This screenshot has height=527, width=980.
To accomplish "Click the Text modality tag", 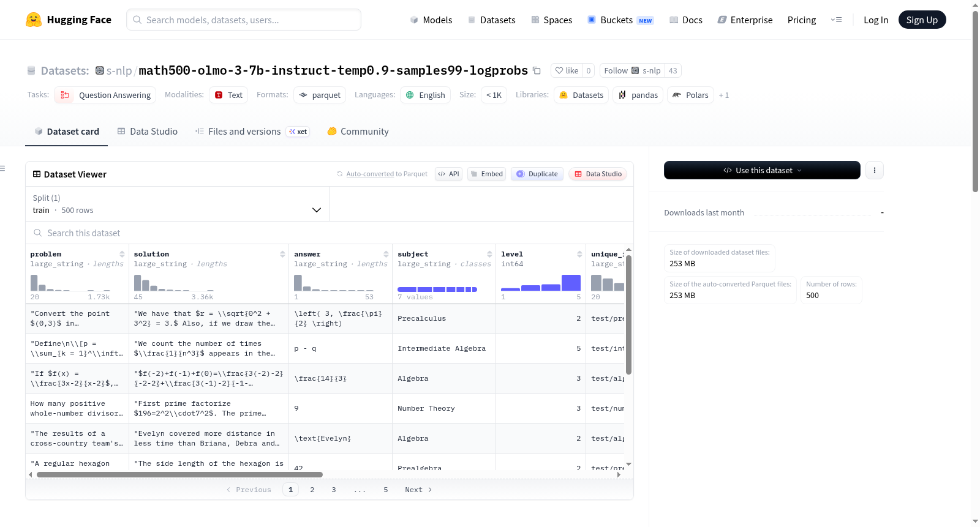I will (228, 95).
